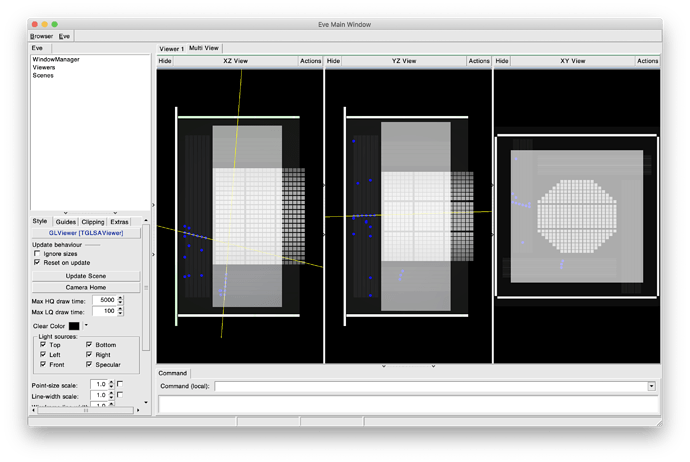This screenshot has width=690, height=462.
Task: Adjust the Max HQ draw time stepper
Action: click(121, 300)
